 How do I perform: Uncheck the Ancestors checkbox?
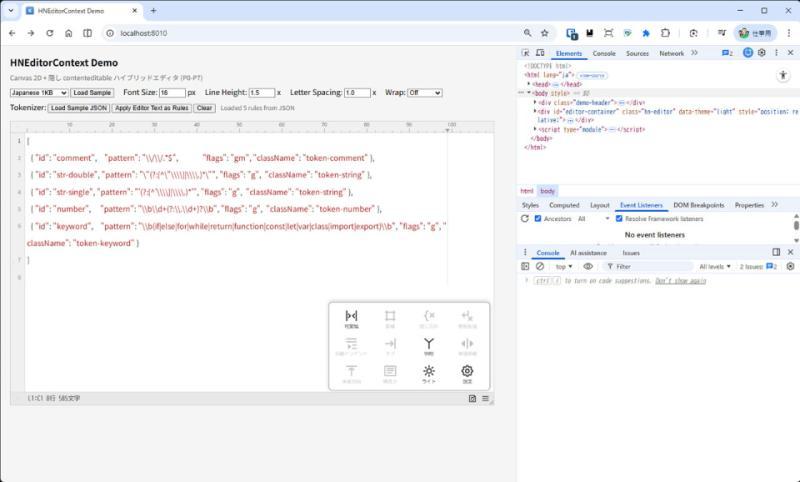tap(538, 218)
